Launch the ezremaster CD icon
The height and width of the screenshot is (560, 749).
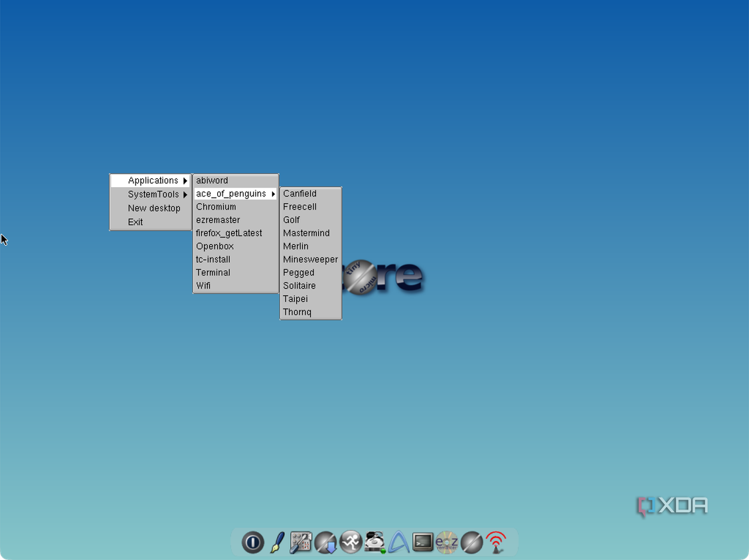pyautogui.click(x=447, y=542)
